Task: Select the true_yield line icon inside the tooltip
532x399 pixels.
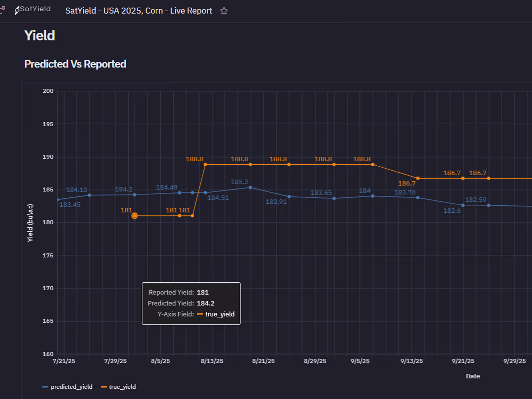Action: pos(200,314)
